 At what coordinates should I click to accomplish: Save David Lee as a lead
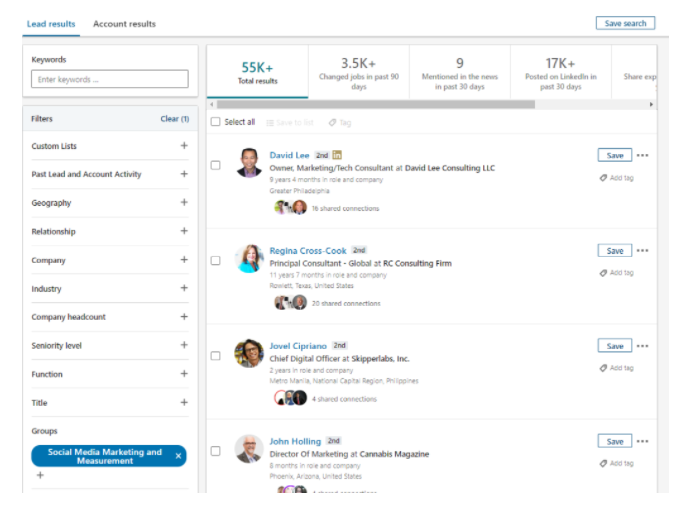tap(615, 155)
